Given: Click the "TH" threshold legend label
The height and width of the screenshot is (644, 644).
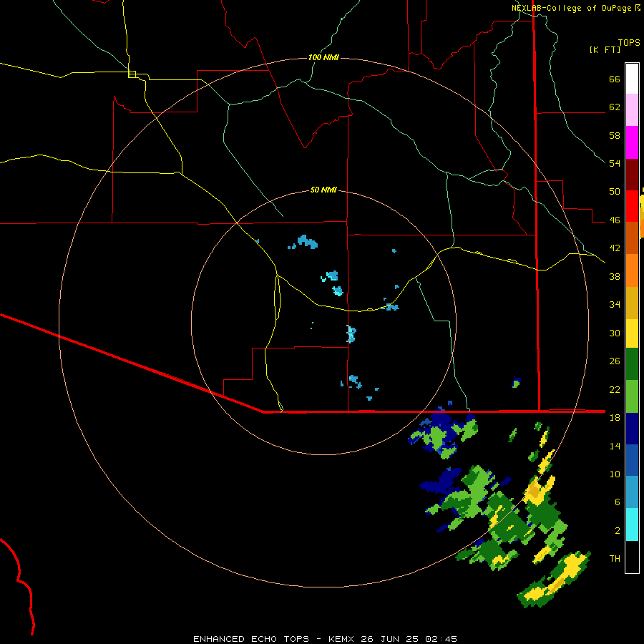Looking at the screenshot, I should (x=615, y=559).
